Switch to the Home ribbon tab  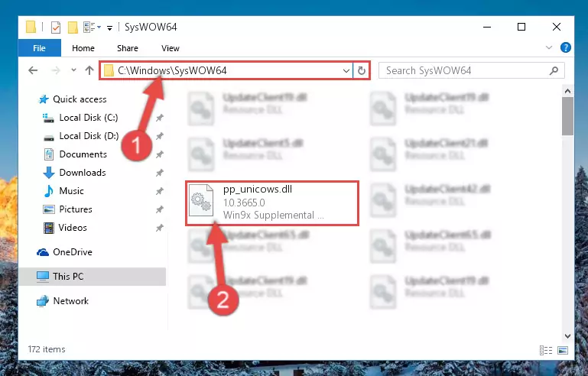tap(83, 48)
